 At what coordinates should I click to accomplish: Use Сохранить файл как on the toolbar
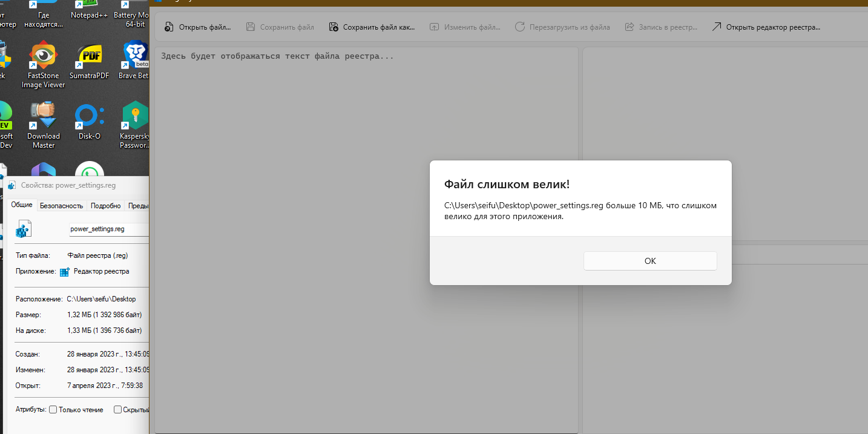point(372,27)
